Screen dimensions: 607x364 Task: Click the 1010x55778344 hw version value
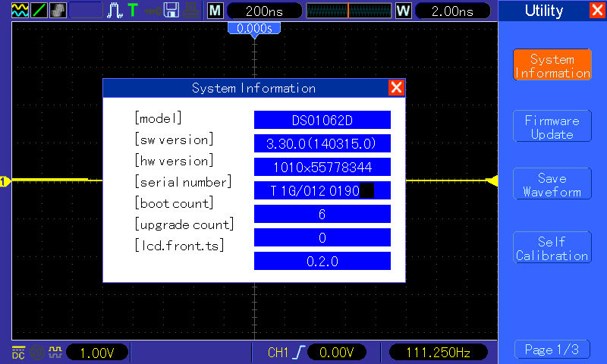tap(322, 167)
